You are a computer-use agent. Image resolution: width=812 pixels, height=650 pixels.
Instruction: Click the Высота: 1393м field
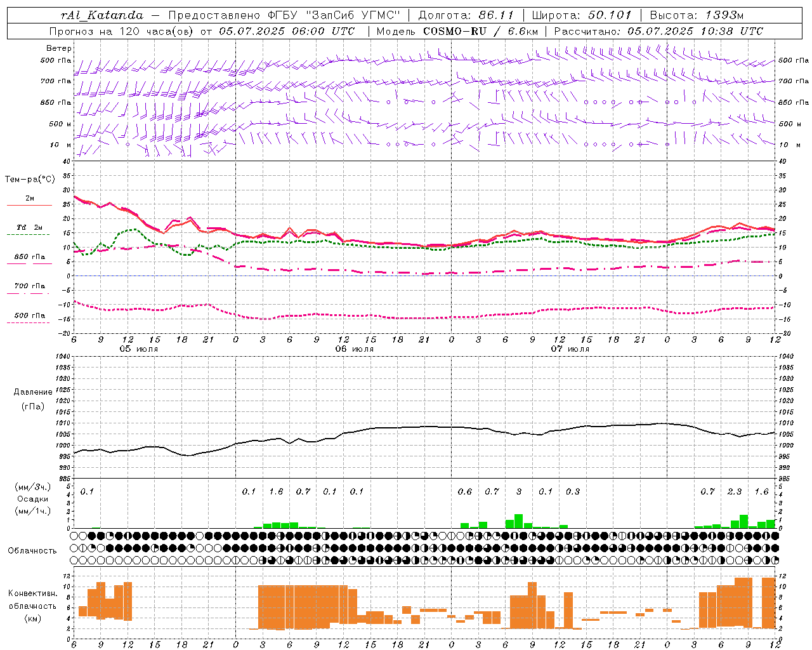coord(697,15)
